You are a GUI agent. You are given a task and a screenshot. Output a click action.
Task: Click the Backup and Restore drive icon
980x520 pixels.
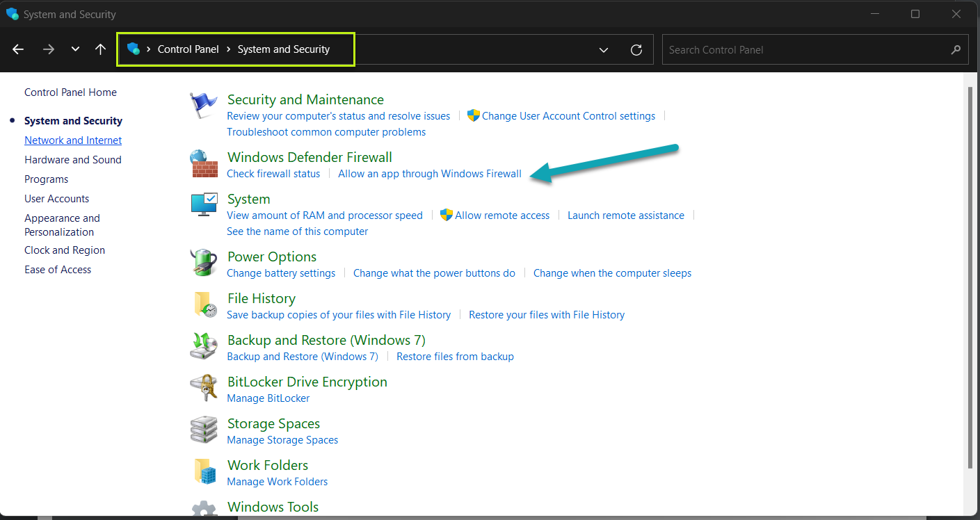(x=204, y=346)
